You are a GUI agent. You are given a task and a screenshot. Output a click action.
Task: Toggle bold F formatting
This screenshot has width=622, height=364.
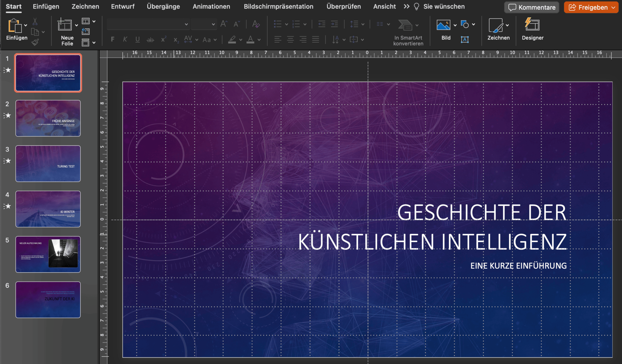pyautogui.click(x=113, y=39)
